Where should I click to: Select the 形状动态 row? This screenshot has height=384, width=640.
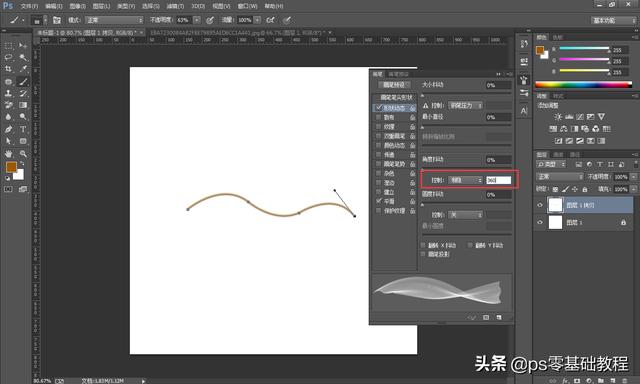(x=395, y=108)
